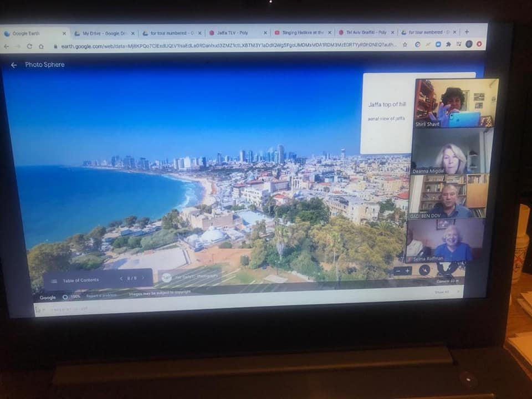Open the Table of Contents list icon

click(54, 281)
